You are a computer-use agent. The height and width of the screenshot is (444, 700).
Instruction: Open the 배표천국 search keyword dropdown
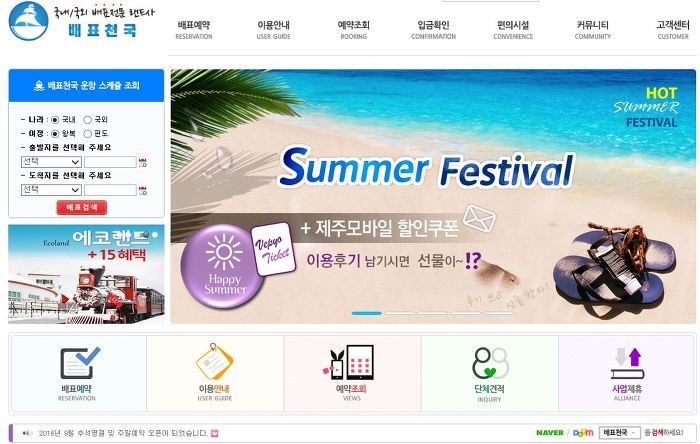(x=619, y=432)
